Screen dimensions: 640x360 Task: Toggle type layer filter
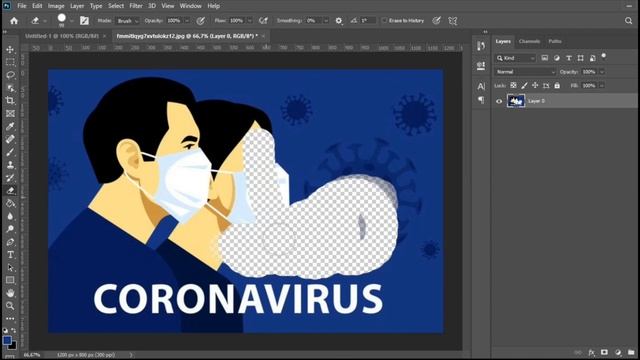coord(569,58)
